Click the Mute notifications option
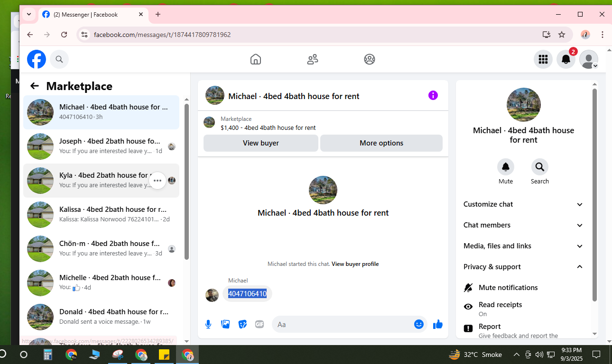The image size is (612, 364). tap(523, 288)
